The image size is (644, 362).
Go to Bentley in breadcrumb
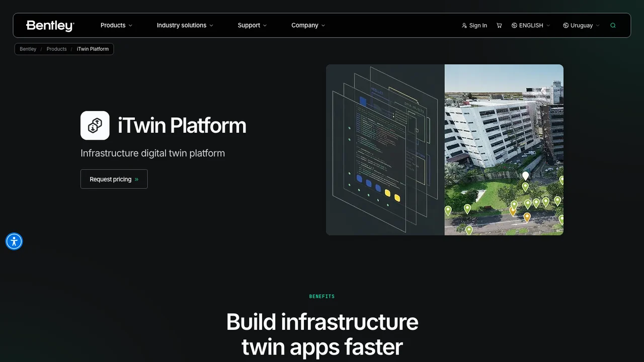coord(28,49)
